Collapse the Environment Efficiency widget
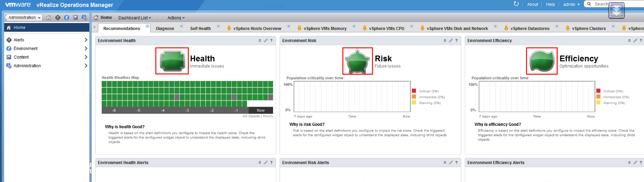This screenshot has width=644, height=182. (x=629, y=41)
